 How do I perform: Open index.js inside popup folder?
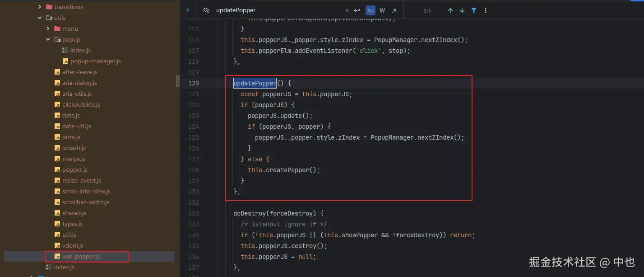coord(80,50)
